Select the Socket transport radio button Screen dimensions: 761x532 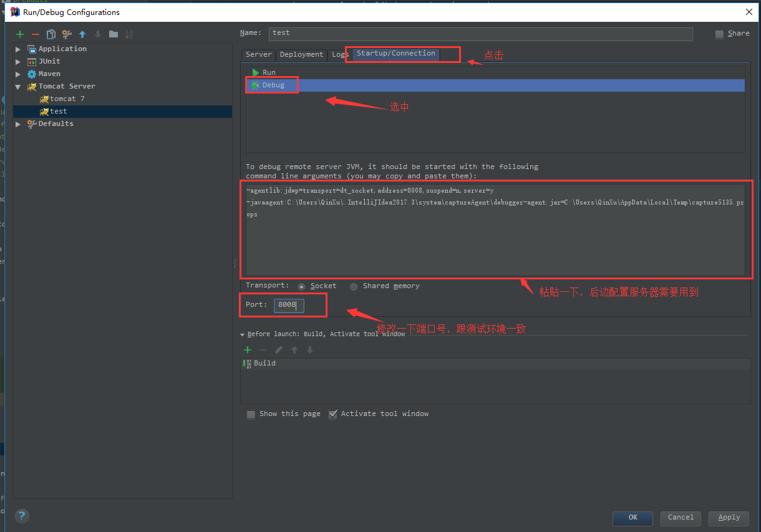click(x=302, y=287)
